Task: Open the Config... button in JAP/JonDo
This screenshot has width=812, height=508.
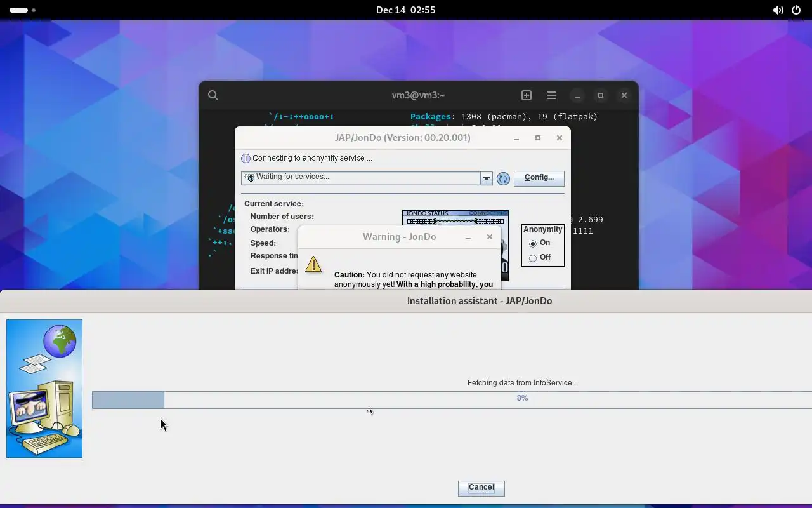Action: pyautogui.click(x=539, y=178)
